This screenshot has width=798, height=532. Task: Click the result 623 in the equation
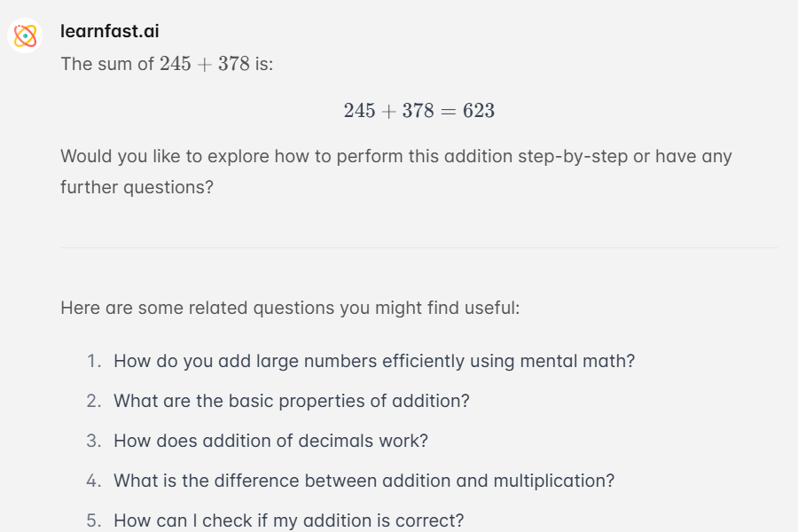[479, 111]
